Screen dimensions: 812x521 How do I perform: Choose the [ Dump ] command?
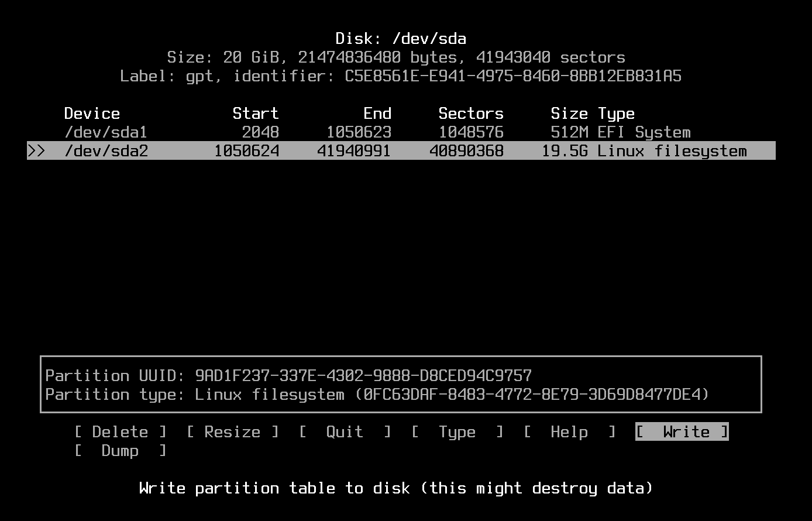click(x=119, y=451)
